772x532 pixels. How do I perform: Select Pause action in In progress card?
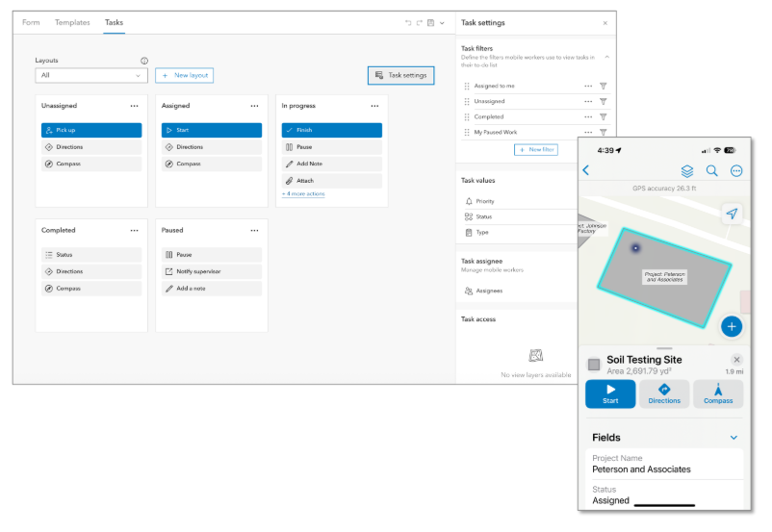click(x=332, y=147)
